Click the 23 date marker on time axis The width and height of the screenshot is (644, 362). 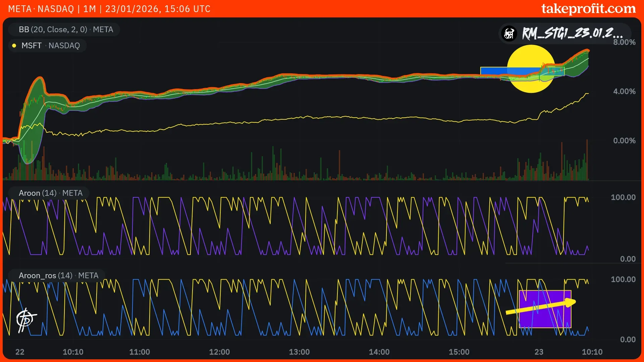tap(539, 352)
